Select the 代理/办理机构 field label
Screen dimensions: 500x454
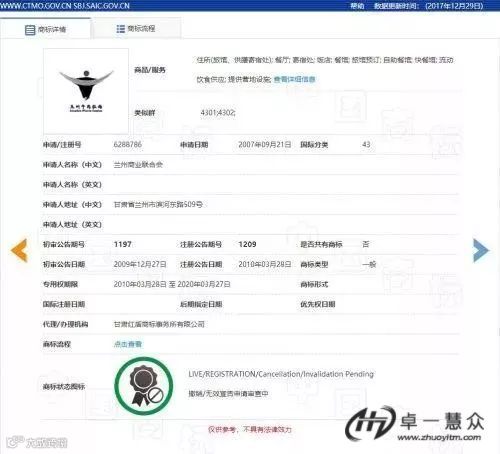click(65, 324)
